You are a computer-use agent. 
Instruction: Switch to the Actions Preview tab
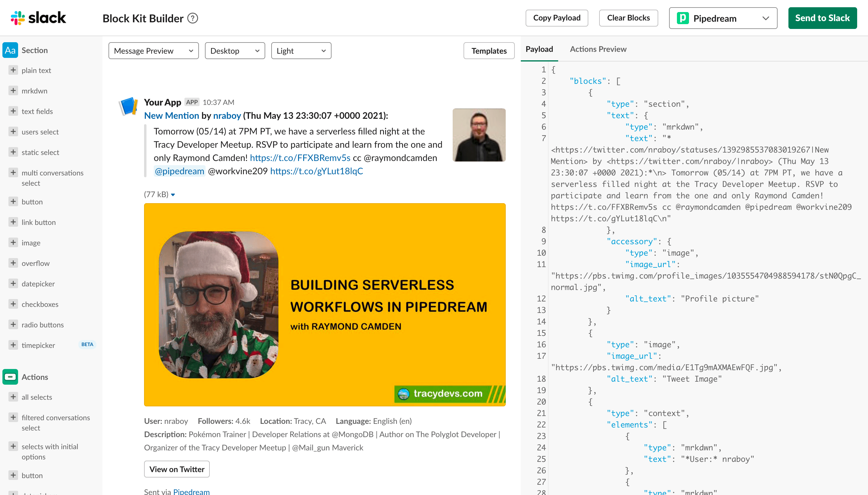tap(598, 49)
